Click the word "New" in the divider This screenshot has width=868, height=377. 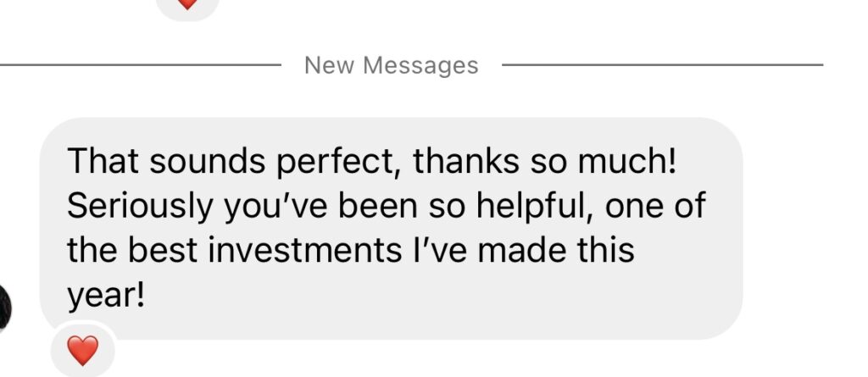tap(330, 65)
